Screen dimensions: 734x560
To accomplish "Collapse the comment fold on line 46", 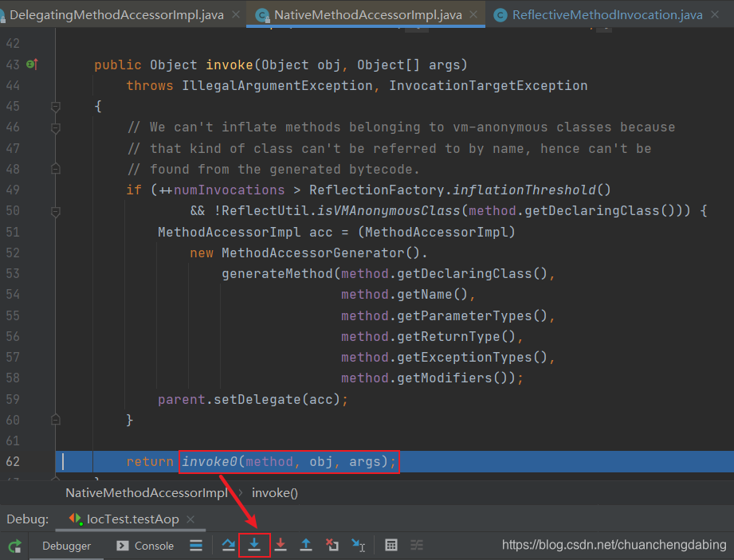I will [56, 127].
